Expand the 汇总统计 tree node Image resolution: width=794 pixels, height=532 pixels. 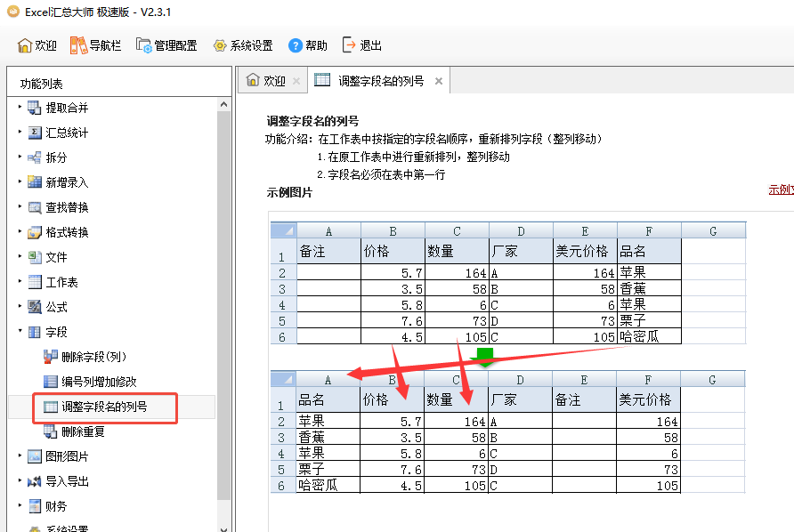point(20,133)
